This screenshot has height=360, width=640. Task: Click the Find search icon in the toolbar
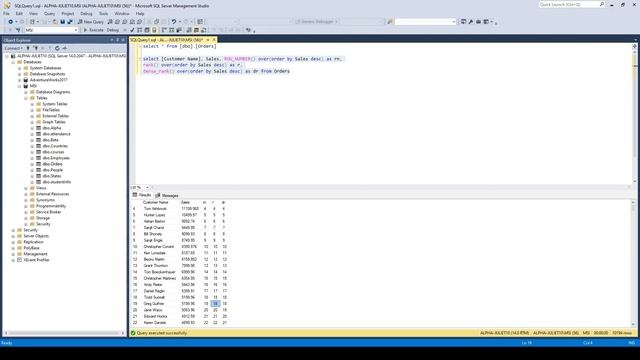coord(390,22)
